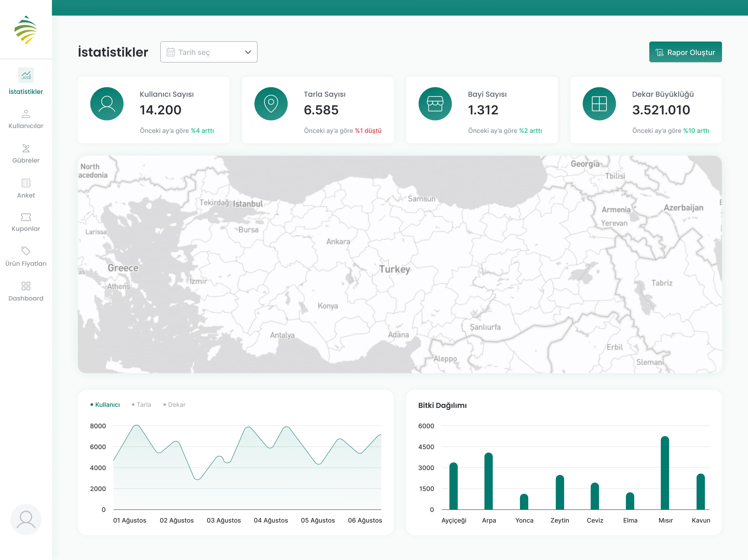Click the Anket list icon
748x560 pixels.
(26, 183)
